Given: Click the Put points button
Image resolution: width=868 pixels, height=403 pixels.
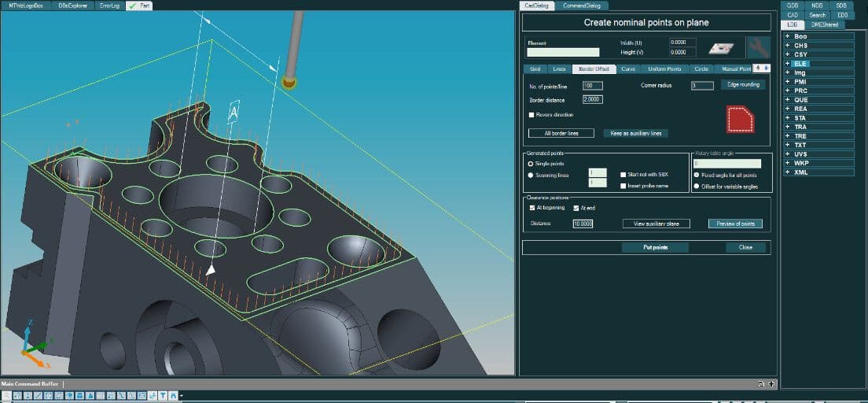Looking at the screenshot, I should (x=656, y=247).
